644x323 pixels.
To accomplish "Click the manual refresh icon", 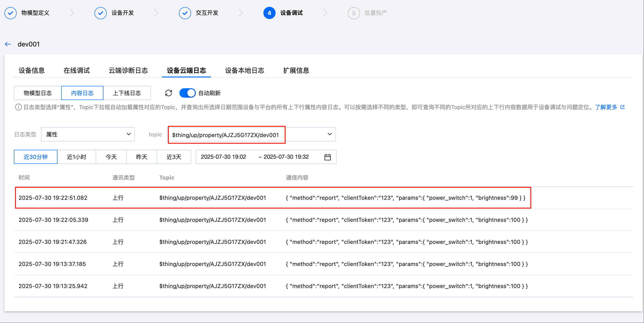I will click(x=168, y=93).
